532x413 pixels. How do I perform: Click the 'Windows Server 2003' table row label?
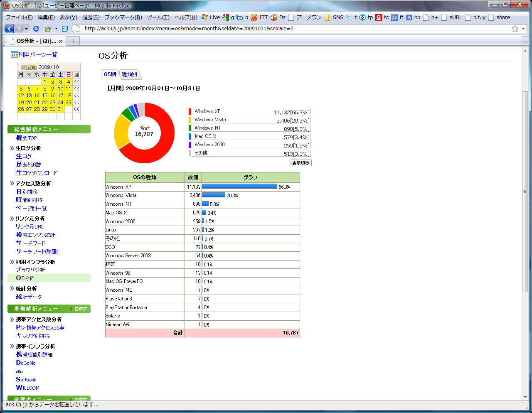point(128,256)
